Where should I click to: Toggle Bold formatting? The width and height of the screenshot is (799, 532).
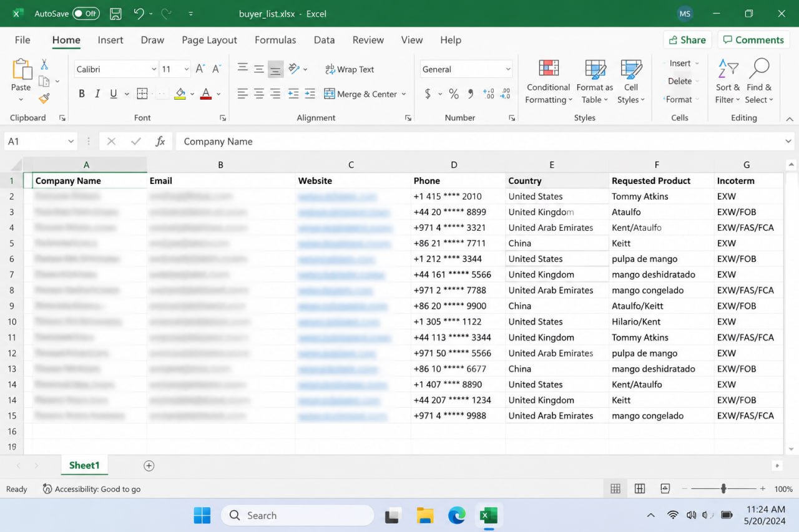click(x=82, y=94)
